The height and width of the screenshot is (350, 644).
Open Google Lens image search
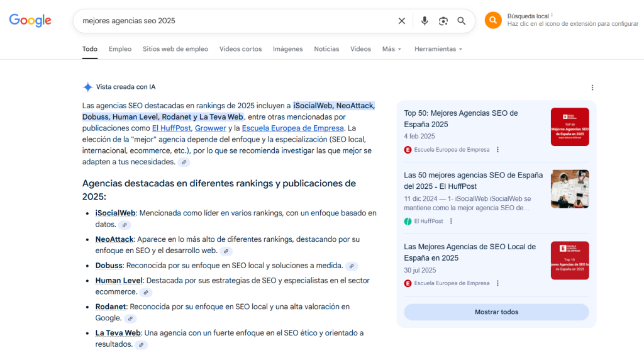443,21
